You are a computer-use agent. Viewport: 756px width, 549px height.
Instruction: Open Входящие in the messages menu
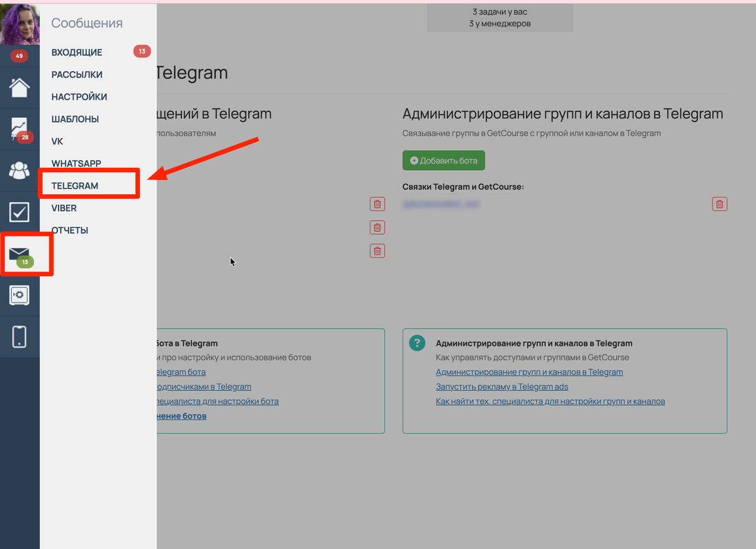77,52
